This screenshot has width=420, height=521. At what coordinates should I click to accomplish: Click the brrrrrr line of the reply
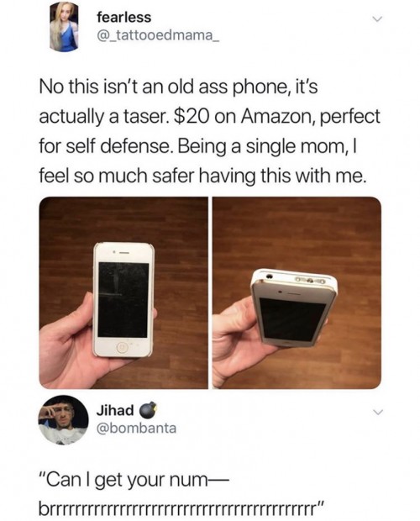(181, 508)
